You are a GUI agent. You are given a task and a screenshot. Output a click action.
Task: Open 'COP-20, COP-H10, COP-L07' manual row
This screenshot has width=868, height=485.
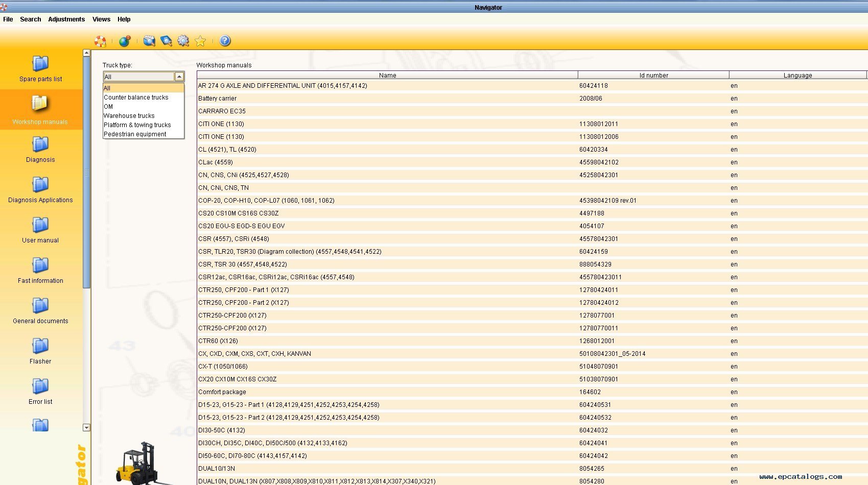[x=532, y=201]
